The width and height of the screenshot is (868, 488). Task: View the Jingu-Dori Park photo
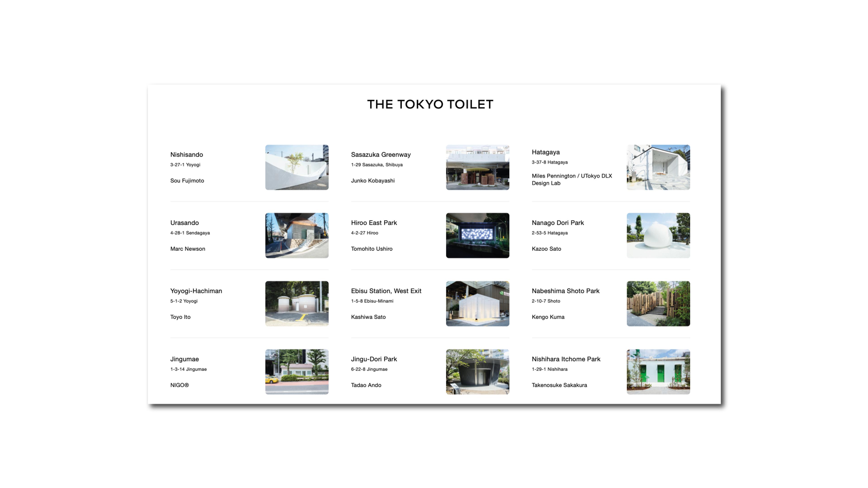tap(477, 371)
